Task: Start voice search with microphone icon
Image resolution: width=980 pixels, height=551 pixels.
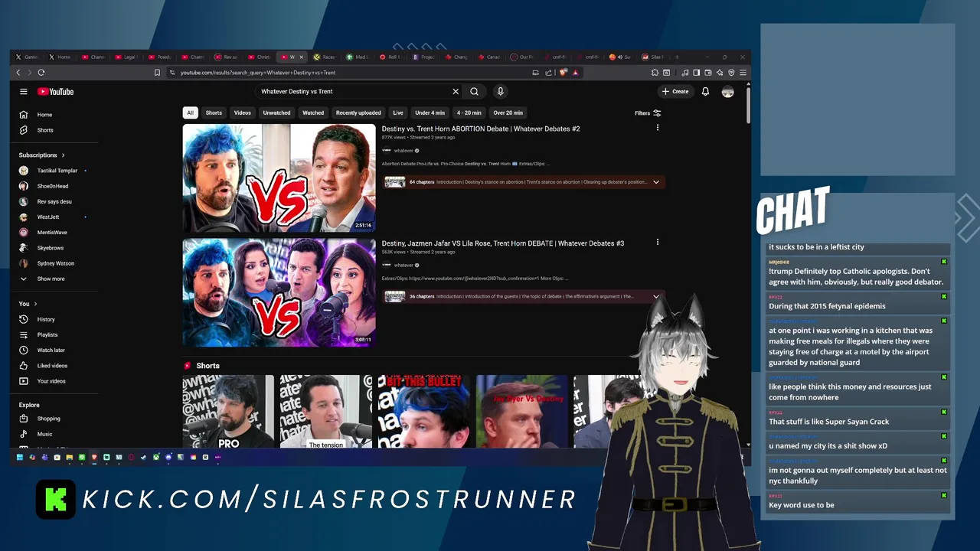Action: (x=500, y=92)
